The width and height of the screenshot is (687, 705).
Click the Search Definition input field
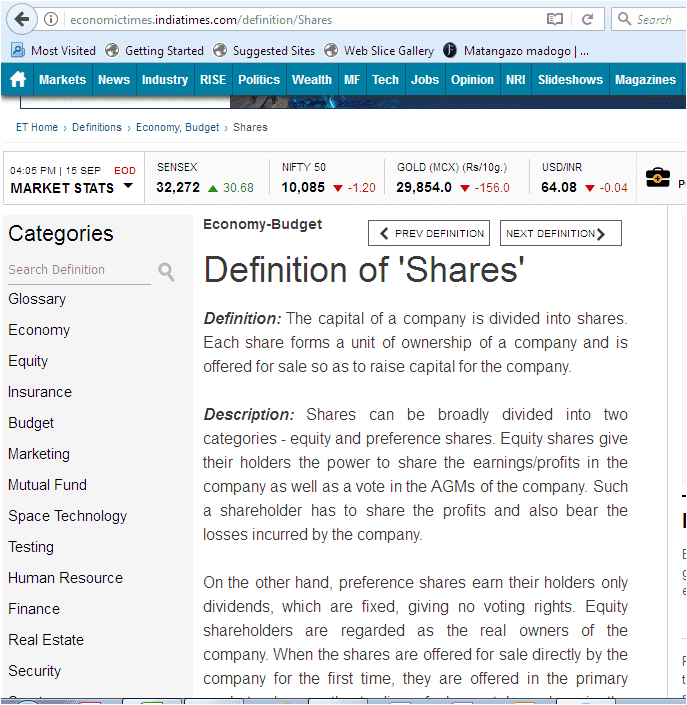[80, 270]
